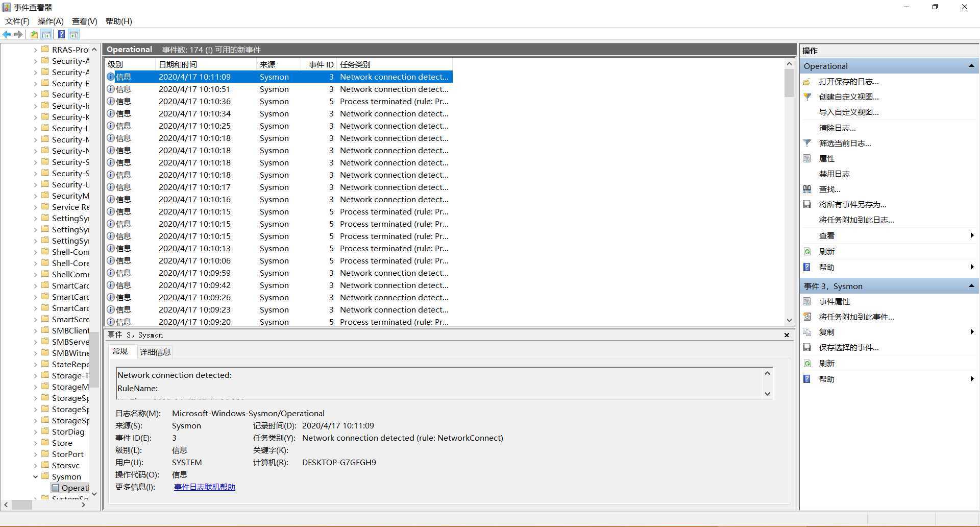980x527 pixels.
Task: Select the SMBClient folder in the tree
Action: click(x=65, y=330)
